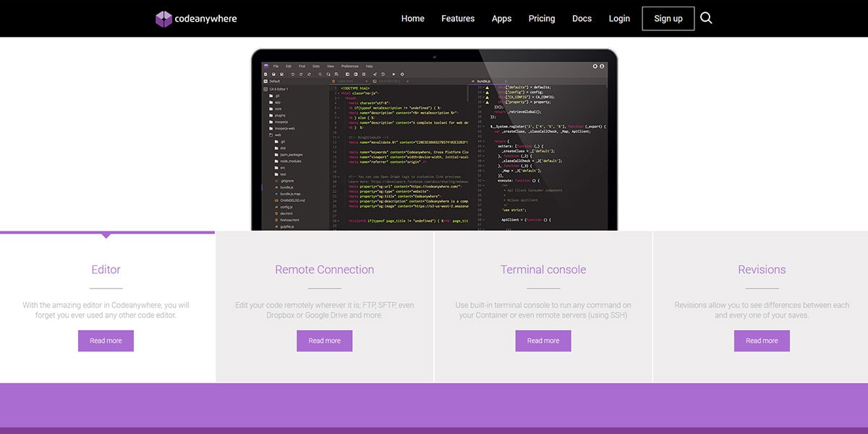Visit the Docs section

[582, 19]
